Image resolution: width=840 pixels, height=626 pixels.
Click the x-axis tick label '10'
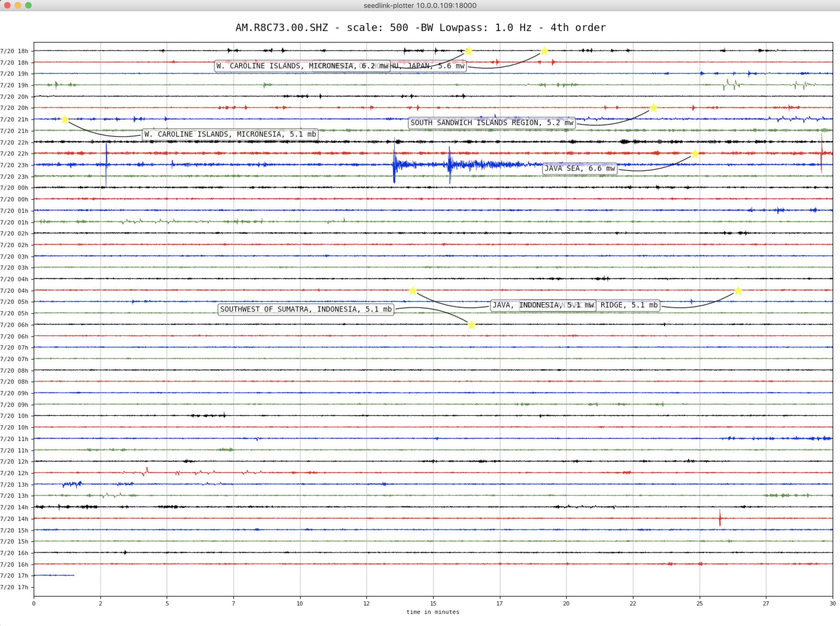pyautogui.click(x=300, y=603)
